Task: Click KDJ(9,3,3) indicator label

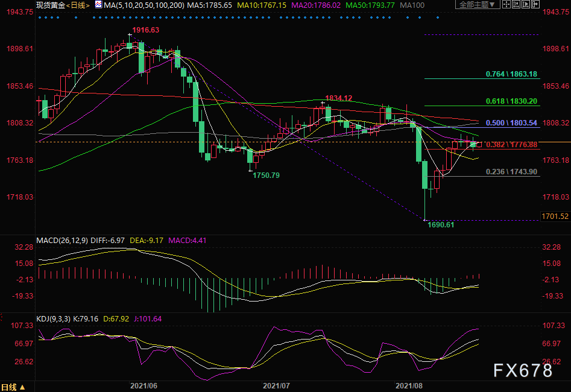Action: [x=53, y=319]
